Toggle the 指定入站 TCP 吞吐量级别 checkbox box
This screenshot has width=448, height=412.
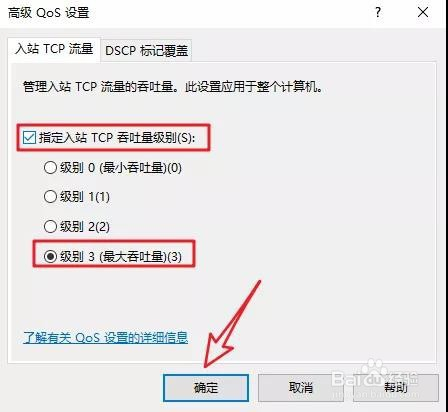click(x=29, y=138)
